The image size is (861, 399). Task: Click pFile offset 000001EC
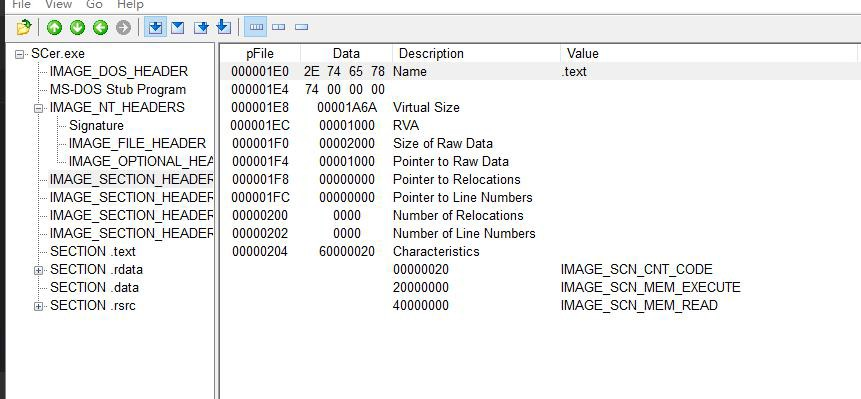pos(260,125)
